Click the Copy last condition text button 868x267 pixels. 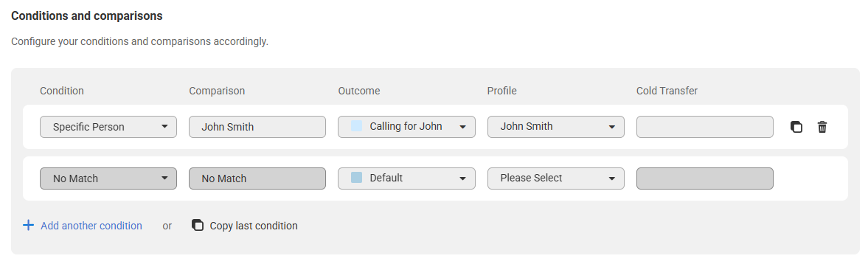[x=254, y=226]
